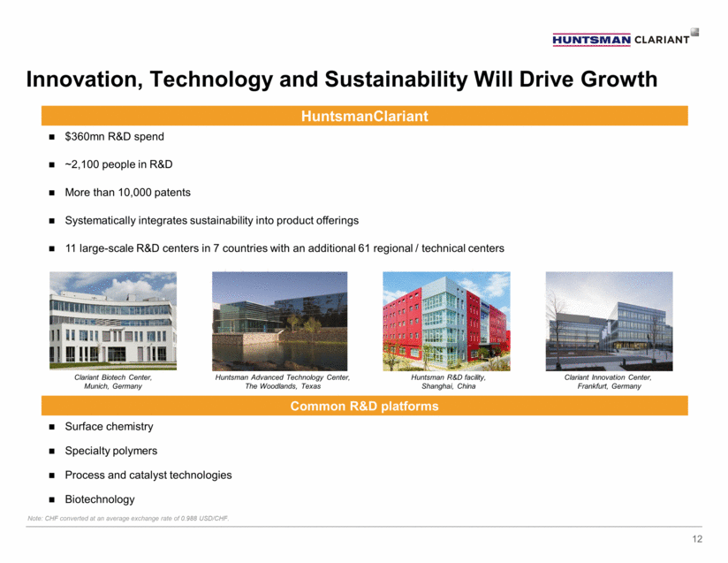This screenshot has height=563, width=728.
Task: Open the Clariant Biotech Center photo
Action: click(113, 321)
